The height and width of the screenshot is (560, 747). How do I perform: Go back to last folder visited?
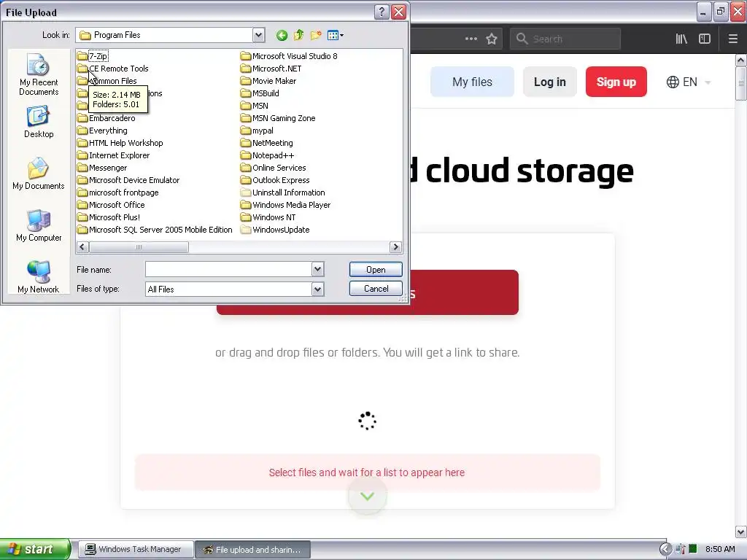[x=282, y=35]
